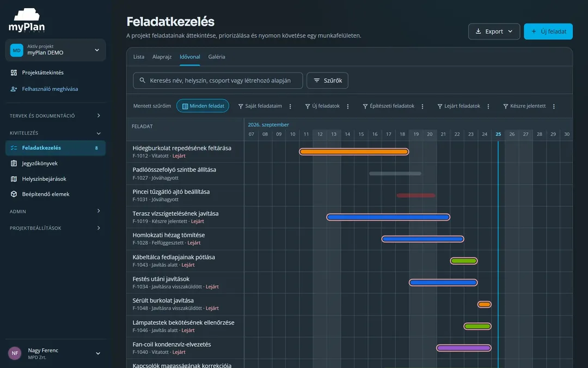This screenshot has height=368, width=588.
Task: Click the funnel icon beside Építészeti feladatok
Action: tap(365, 106)
